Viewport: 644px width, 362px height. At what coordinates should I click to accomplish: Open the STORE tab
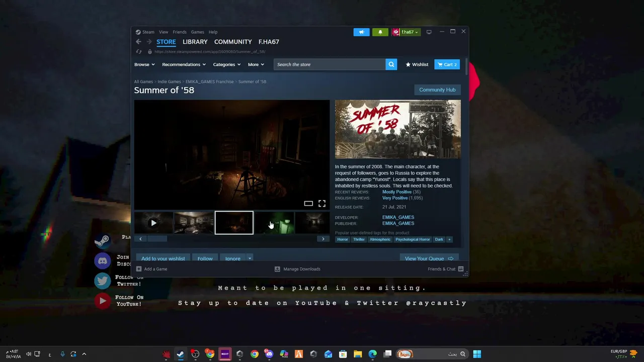click(166, 42)
